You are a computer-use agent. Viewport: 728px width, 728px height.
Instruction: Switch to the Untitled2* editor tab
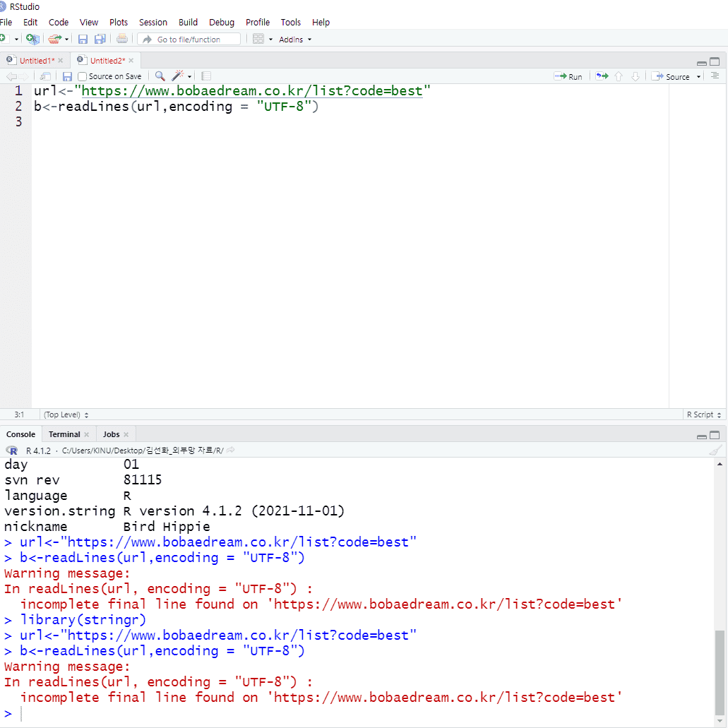pos(107,60)
